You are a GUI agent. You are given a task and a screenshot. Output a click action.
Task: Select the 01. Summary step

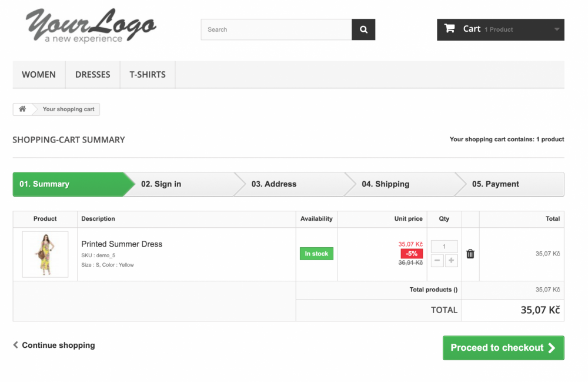pyautogui.click(x=68, y=184)
